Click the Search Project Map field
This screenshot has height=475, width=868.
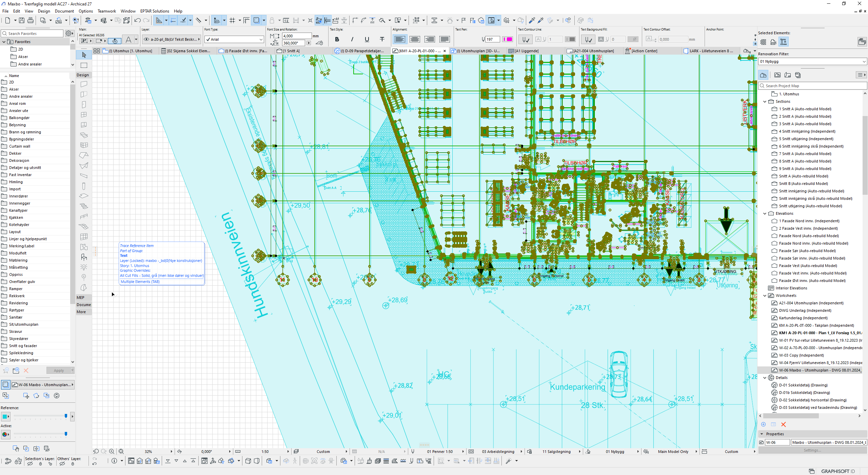(812, 86)
